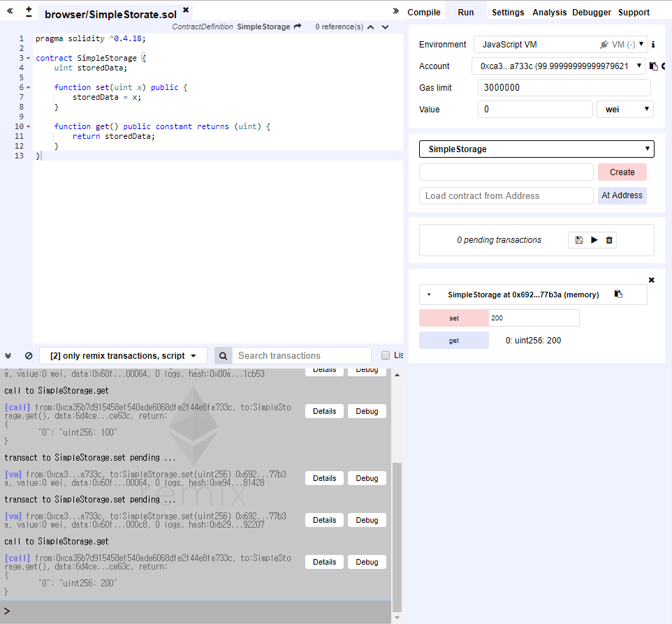Copy the selected account address icon
Image resolution: width=672 pixels, height=624 pixels.
pos(654,66)
